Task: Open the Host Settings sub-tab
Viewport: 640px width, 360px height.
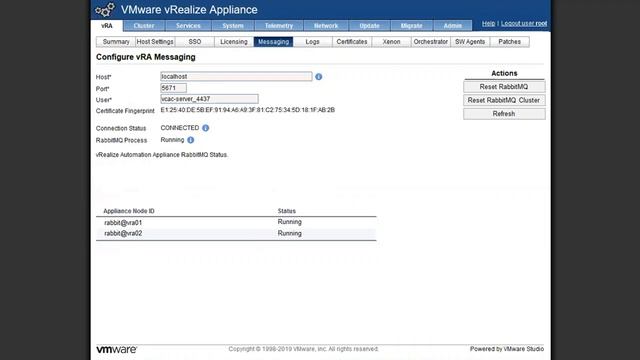Action: (155, 42)
